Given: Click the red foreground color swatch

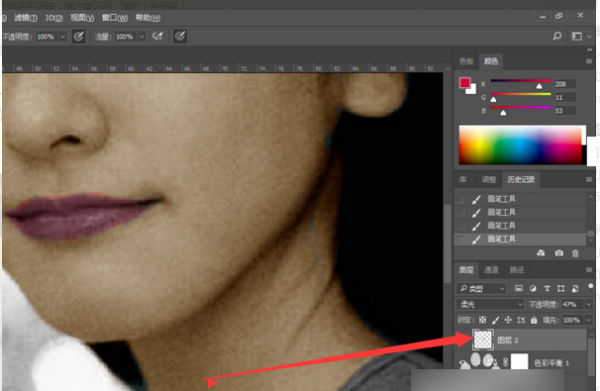Looking at the screenshot, I should (465, 83).
